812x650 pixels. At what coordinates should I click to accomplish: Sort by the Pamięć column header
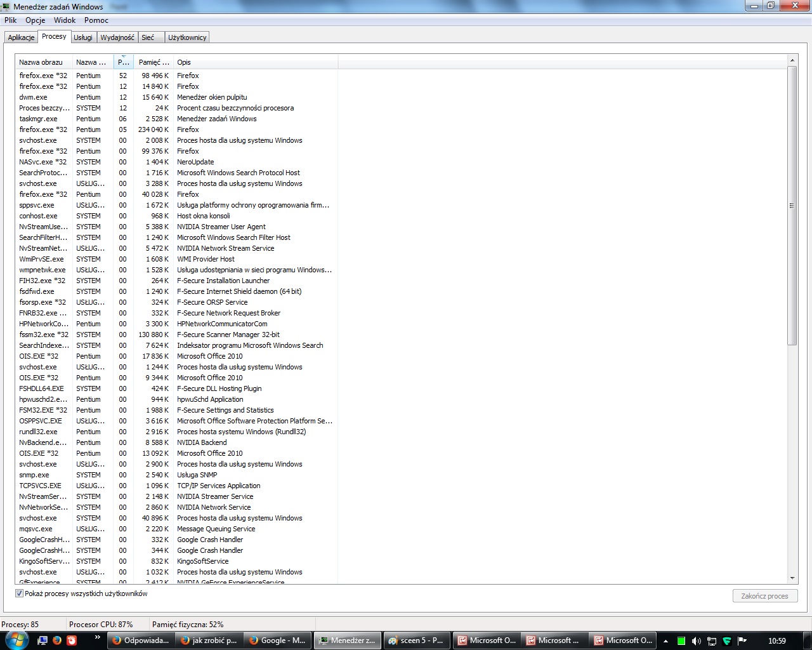pyautogui.click(x=154, y=62)
